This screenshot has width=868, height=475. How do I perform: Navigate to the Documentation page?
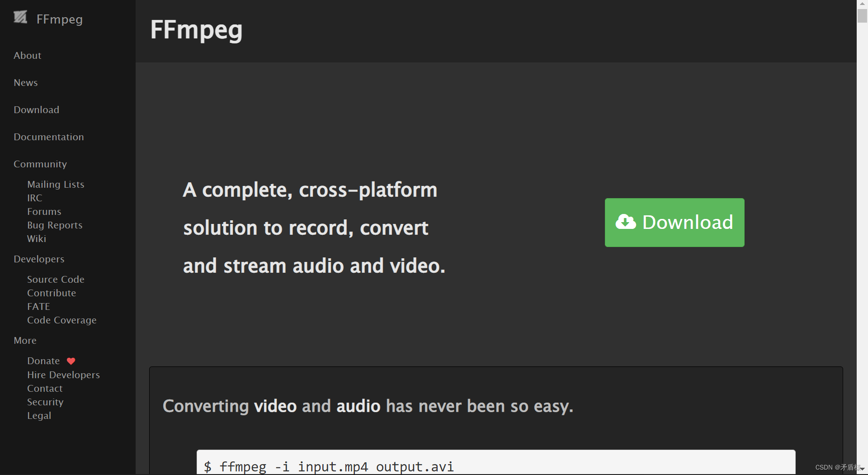coord(48,137)
